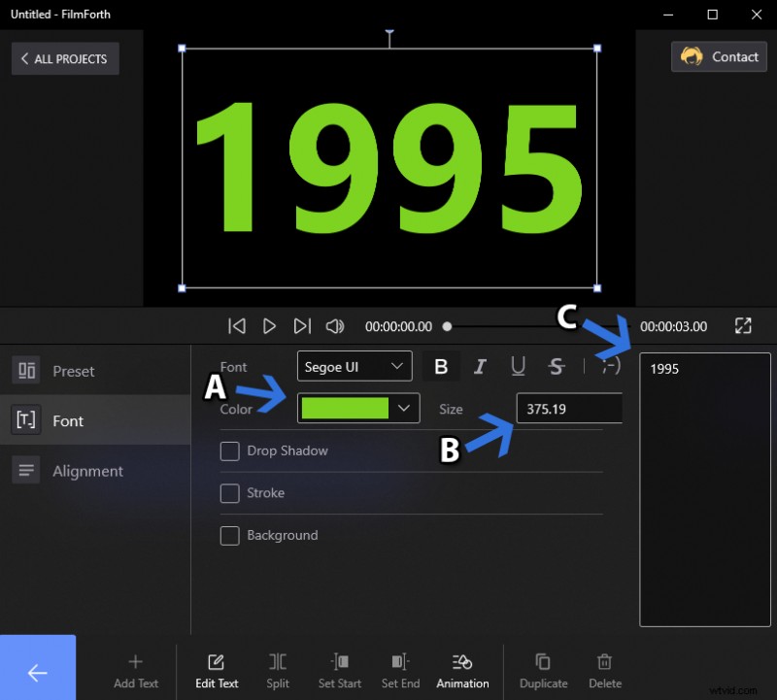Delete the 1995 text clip

tap(604, 670)
